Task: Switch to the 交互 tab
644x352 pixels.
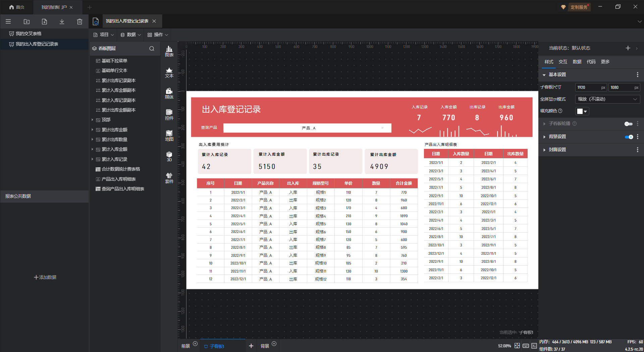Action: coord(562,62)
